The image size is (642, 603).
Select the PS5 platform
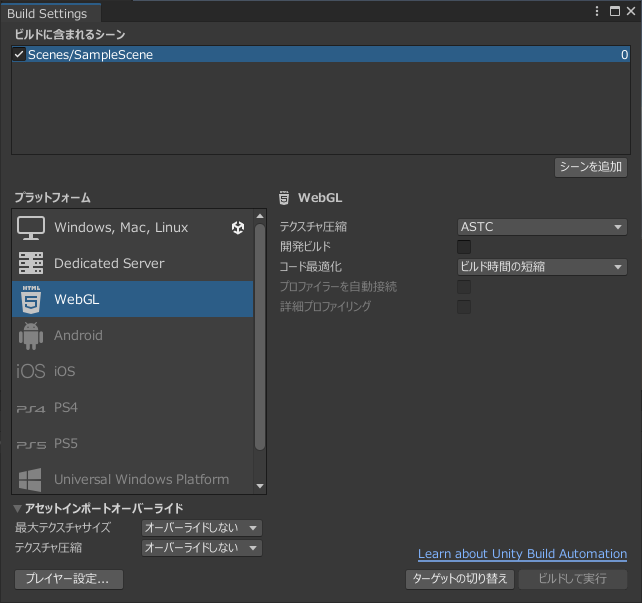tap(133, 443)
